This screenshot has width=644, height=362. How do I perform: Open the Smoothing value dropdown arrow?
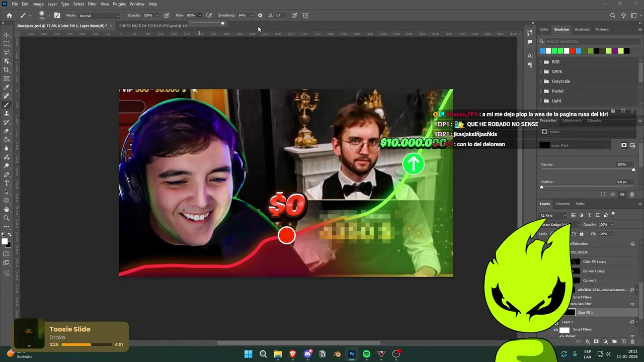[252, 16]
